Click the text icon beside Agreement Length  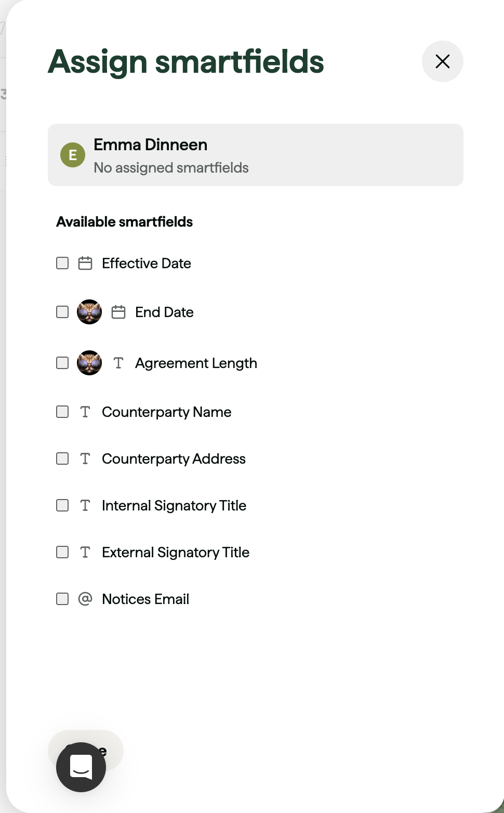(x=118, y=363)
